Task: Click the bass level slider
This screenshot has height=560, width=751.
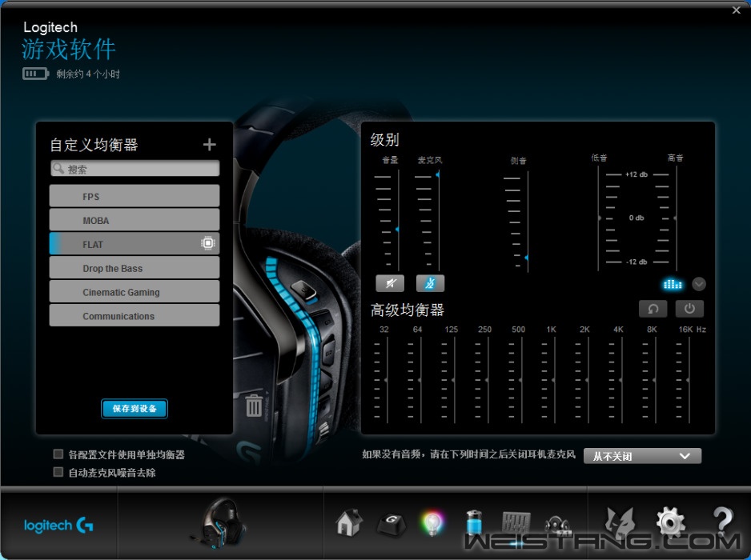Action: [x=599, y=218]
